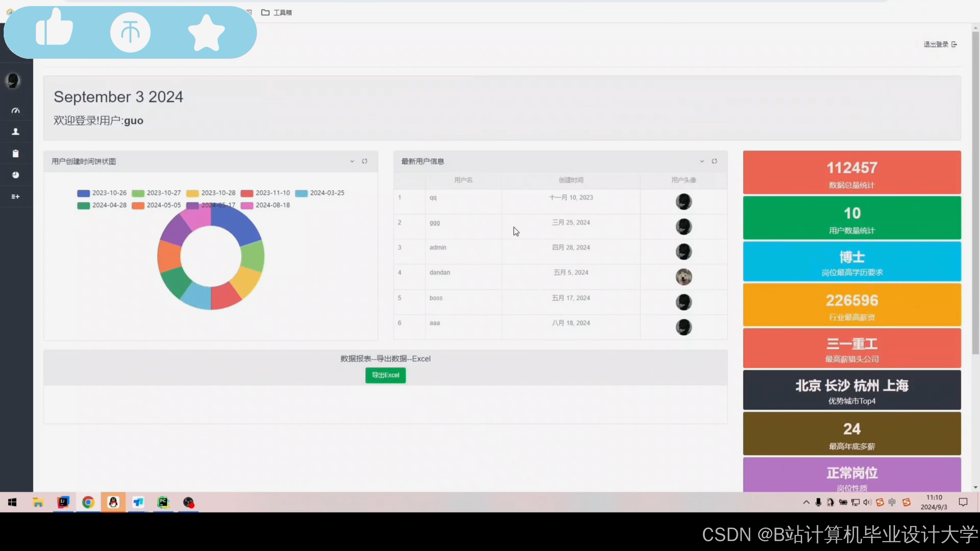The width and height of the screenshot is (980, 551).
Task: Refresh the 最新用户信息 panel
Action: 715,161
